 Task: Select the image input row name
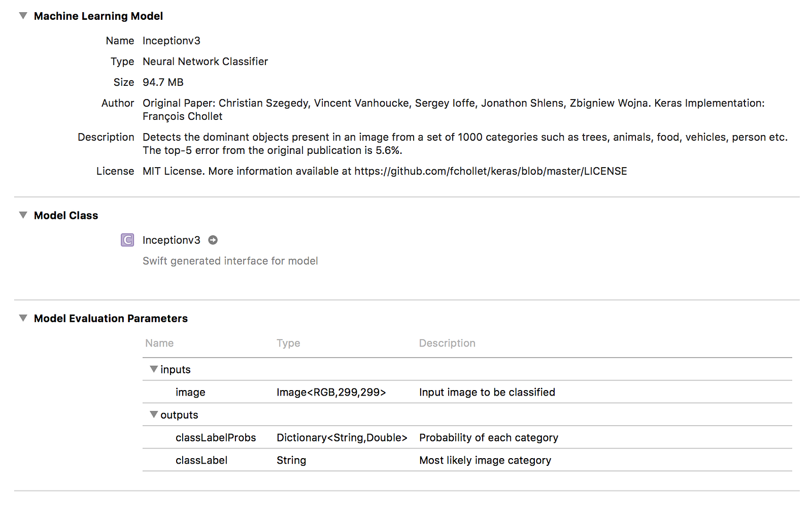pyautogui.click(x=190, y=392)
